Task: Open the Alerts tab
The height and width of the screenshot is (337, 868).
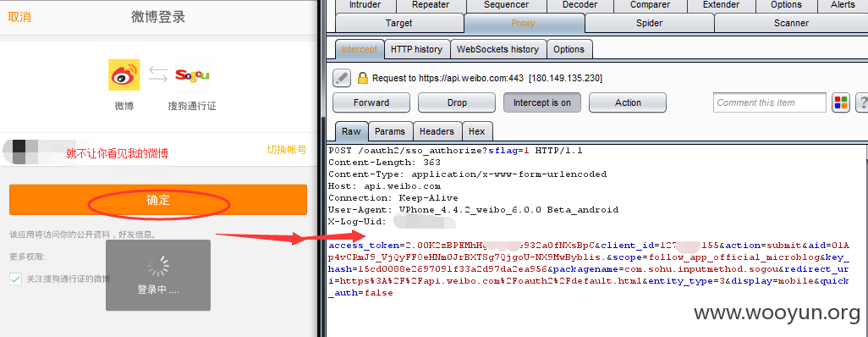Action: 843,5
